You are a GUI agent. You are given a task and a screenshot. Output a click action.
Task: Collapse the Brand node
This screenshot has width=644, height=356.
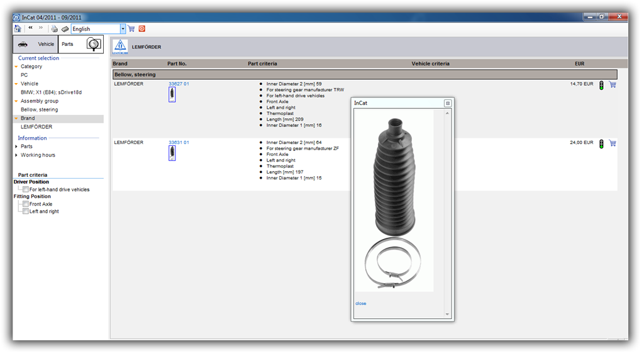pyautogui.click(x=16, y=118)
